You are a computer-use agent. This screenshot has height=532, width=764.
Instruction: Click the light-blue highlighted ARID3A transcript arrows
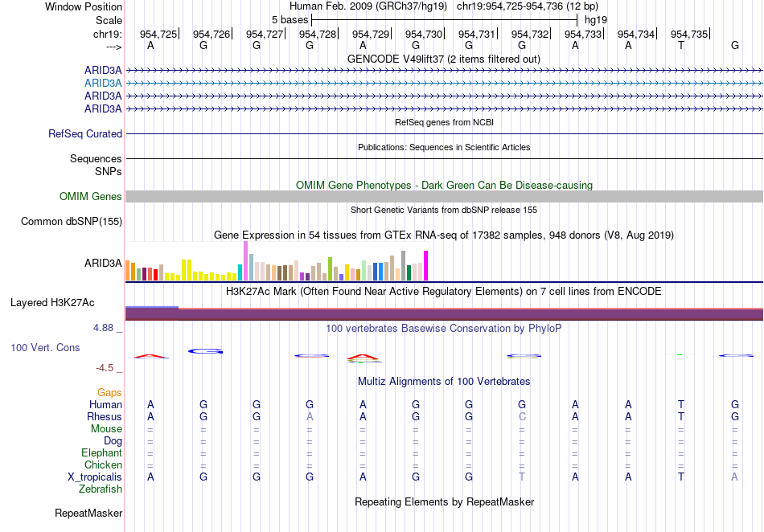pos(445,84)
